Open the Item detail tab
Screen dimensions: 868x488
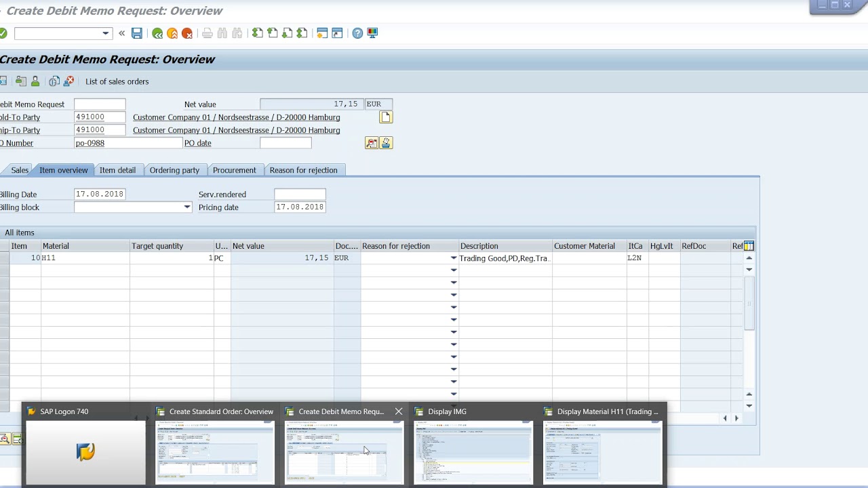pos(117,170)
